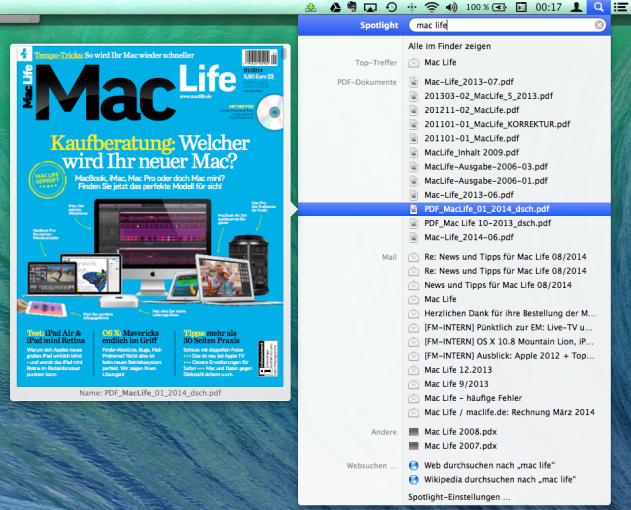The height and width of the screenshot is (510, 631).
Task: Click the menu bar icon left of the clock
Action: [x=521, y=7]
